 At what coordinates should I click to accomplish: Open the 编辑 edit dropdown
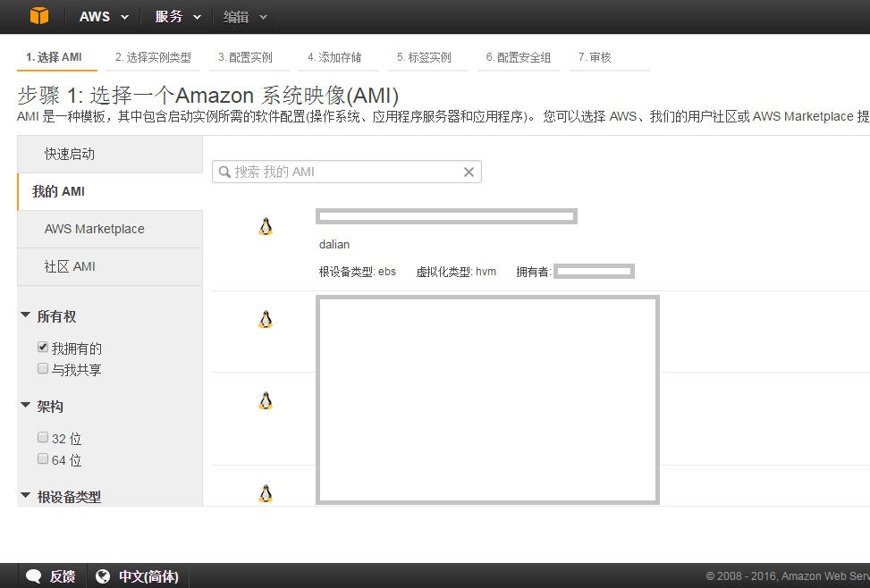[x=245, y=17]
